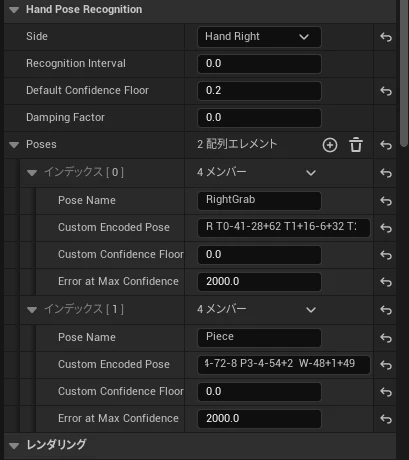Image resolution: width=409 pixels, height=460 pixels.
Task: Reset the Side property to default
Action: (386, 37)
